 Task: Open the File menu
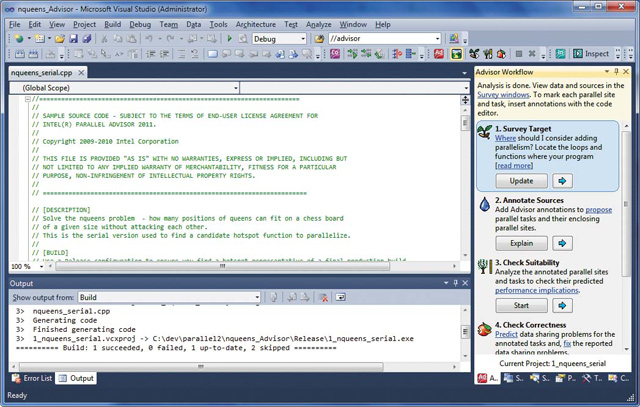pyautogui.click(x=14, y=24)
